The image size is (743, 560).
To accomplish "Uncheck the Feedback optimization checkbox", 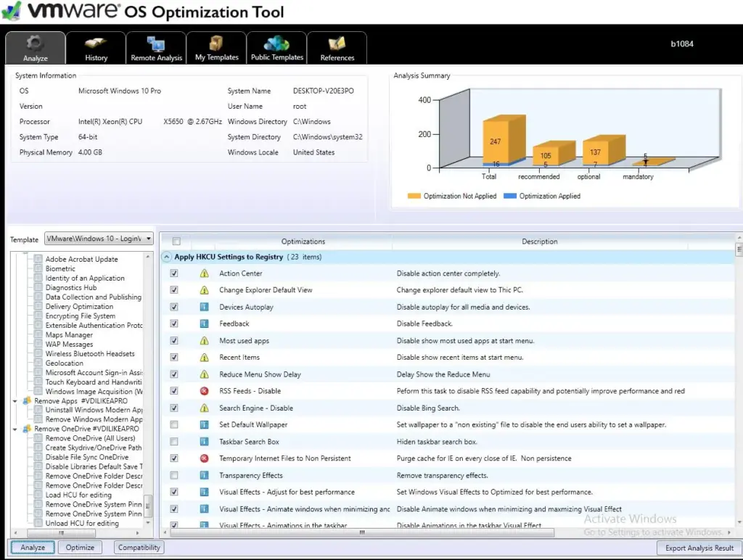I will pyautogui.click(x=174, y=324).
